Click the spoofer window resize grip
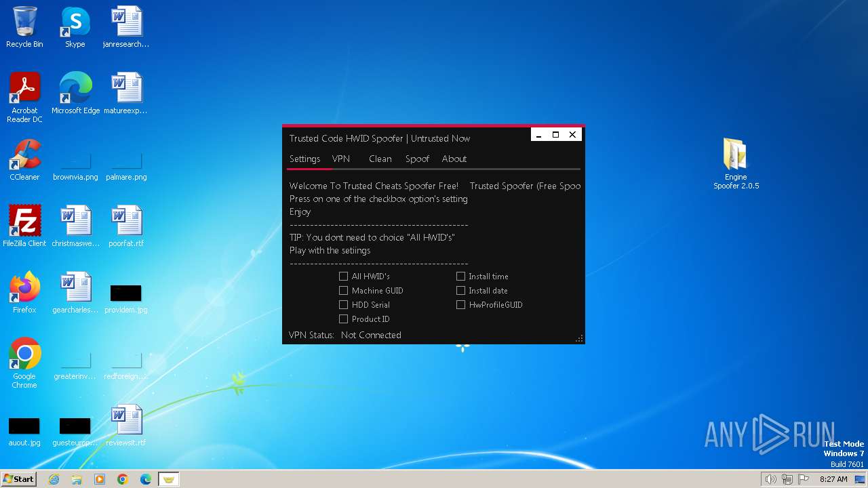868x488 pixels. (579, 338)
